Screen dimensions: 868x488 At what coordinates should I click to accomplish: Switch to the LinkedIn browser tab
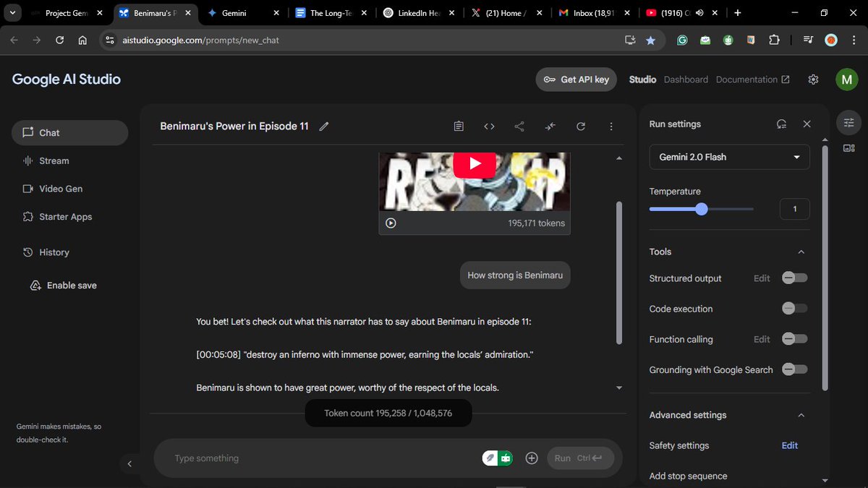pos(417,13)
